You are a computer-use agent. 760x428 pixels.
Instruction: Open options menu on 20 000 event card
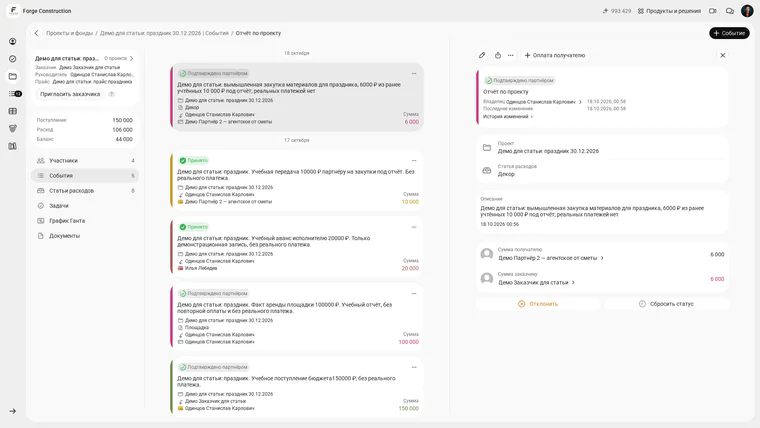[x=414, y=227]
